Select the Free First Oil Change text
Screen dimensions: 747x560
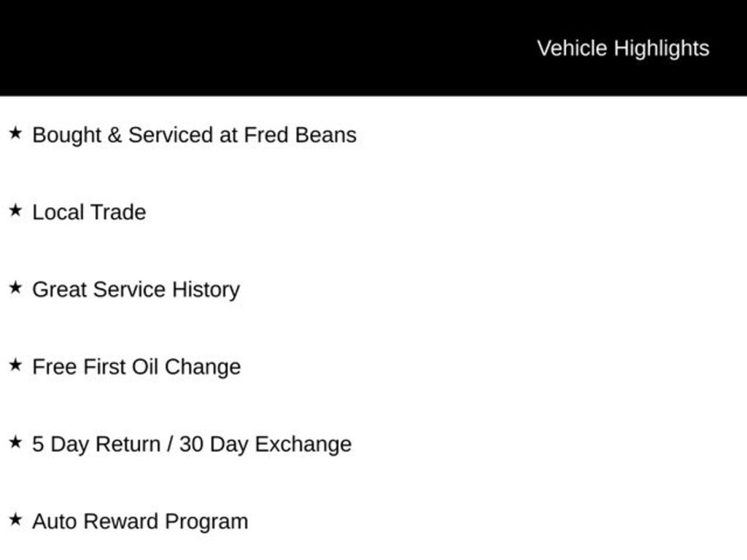(x=136, y=367)
